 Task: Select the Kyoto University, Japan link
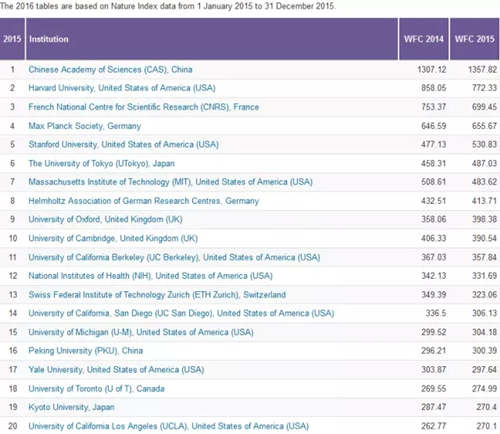click(71, 407)
